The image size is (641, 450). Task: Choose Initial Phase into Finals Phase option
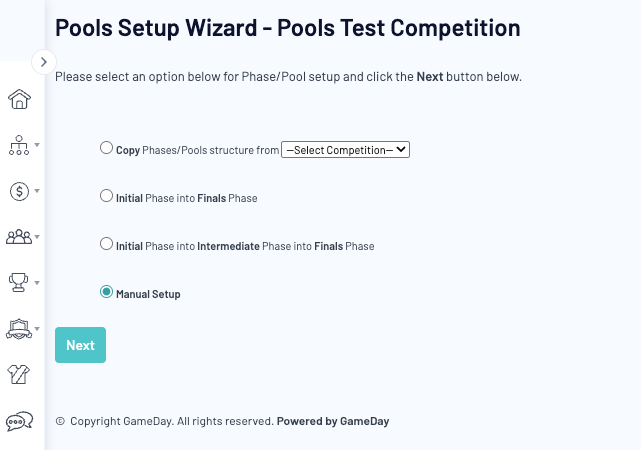pyautogui.click(x=107, y=197)
